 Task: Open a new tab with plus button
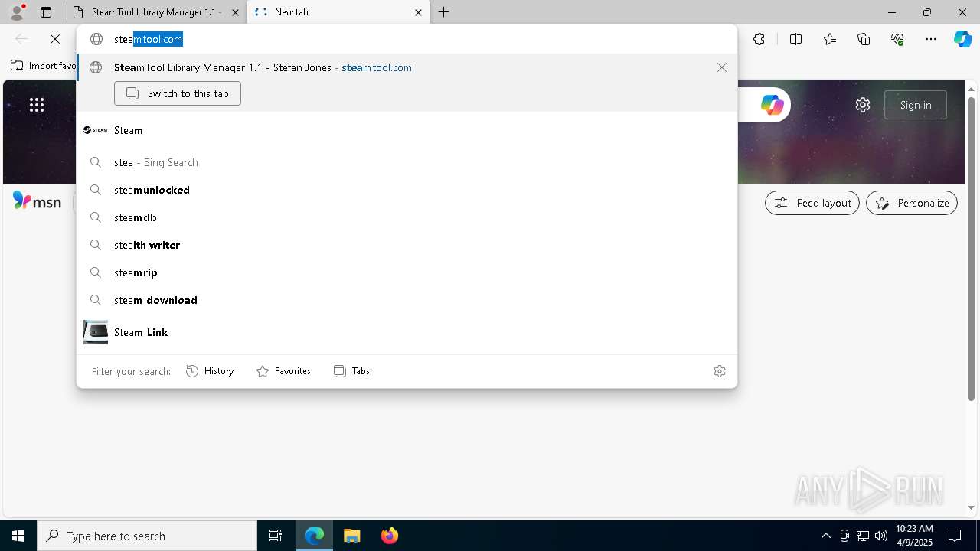(x=444, y=12)
